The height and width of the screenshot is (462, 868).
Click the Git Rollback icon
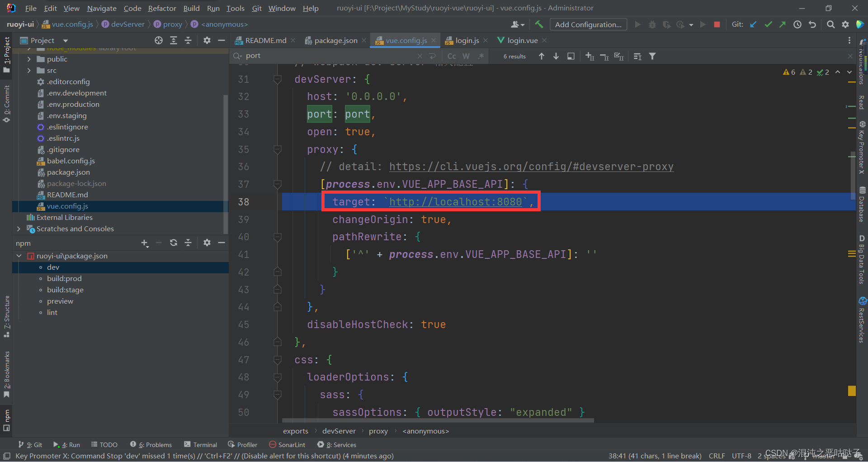pyautogui.click(x=812, y=24)
